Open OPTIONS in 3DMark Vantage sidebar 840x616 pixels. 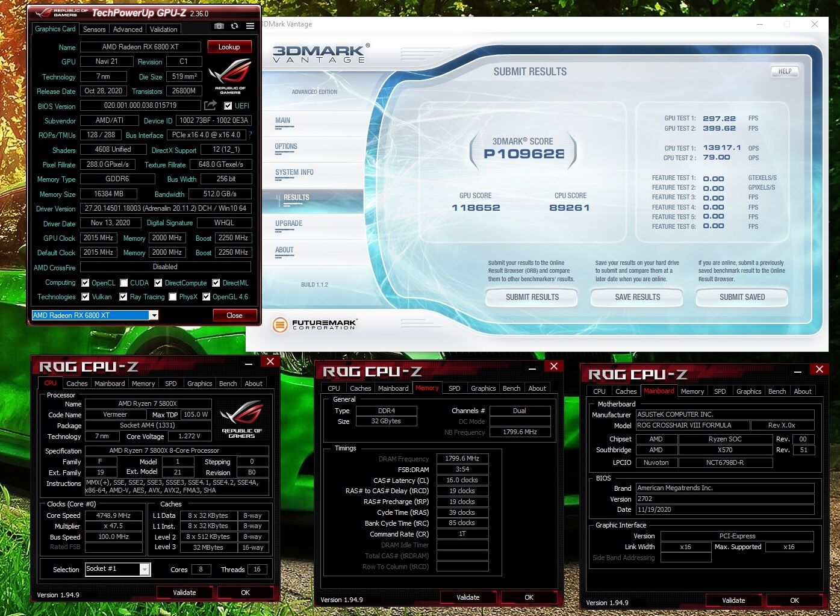pos(286,146)
